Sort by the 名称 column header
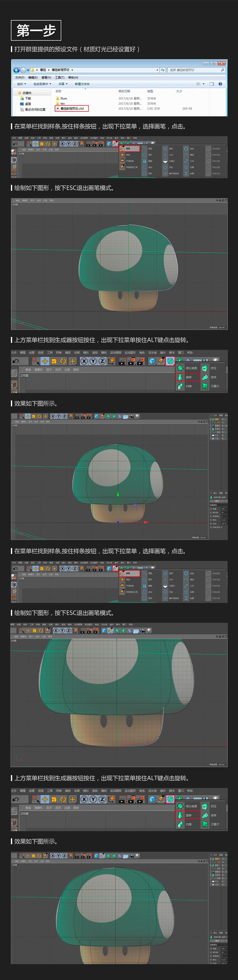The height and width of the screenshot is (980, 238). click(58, 91)
